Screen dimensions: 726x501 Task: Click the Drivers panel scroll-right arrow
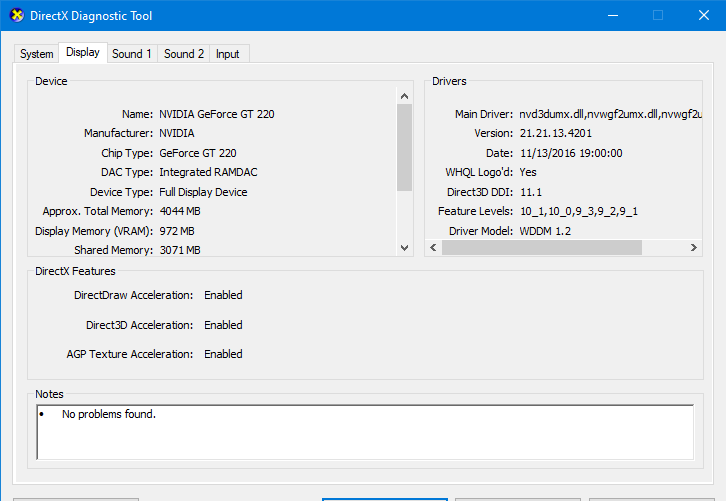(694, 248)
